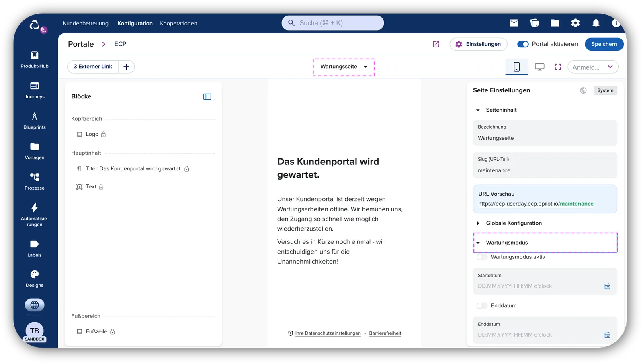Open Prozesse in the sidebar
The image size is (643, 364).
35,182
